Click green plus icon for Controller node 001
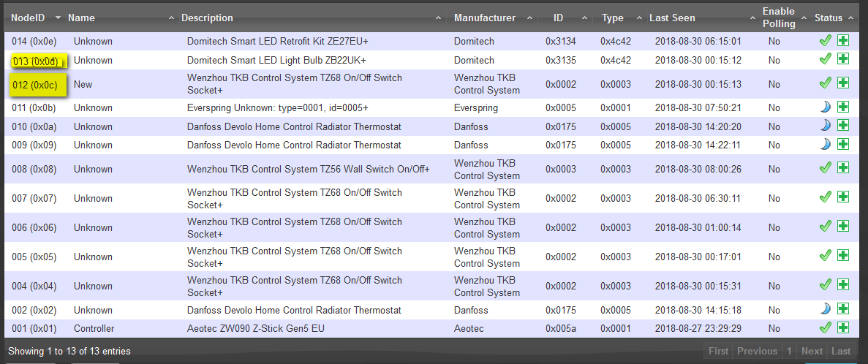The width and height of the screenshot is (868, 364). (842, 327)
